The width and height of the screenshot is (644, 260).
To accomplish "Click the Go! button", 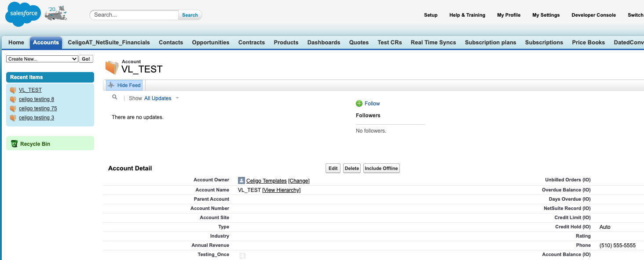I will [x=86, y=59].
